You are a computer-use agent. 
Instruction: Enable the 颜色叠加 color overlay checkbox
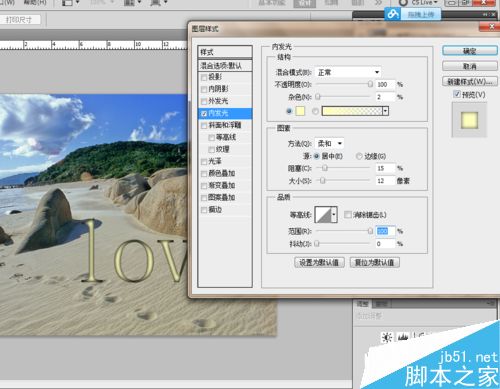204,174
